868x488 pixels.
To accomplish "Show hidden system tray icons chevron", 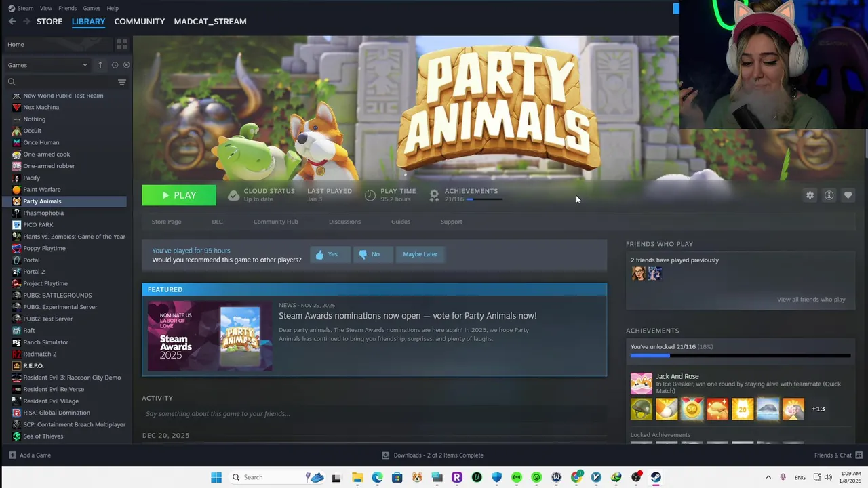I will (x=768, y=477).
